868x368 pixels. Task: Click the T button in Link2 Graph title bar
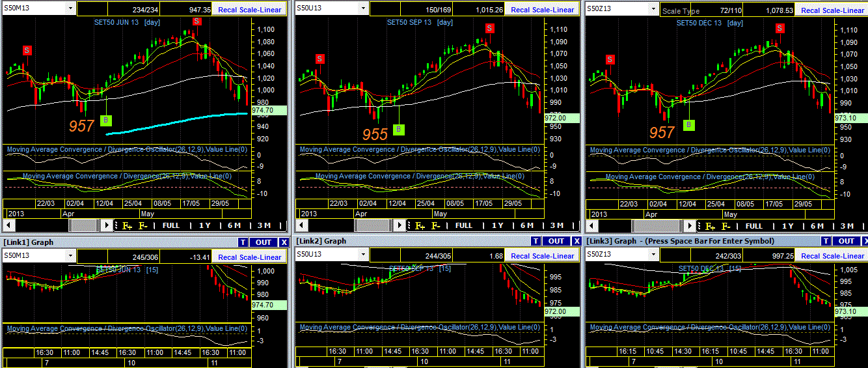point(536,241)
